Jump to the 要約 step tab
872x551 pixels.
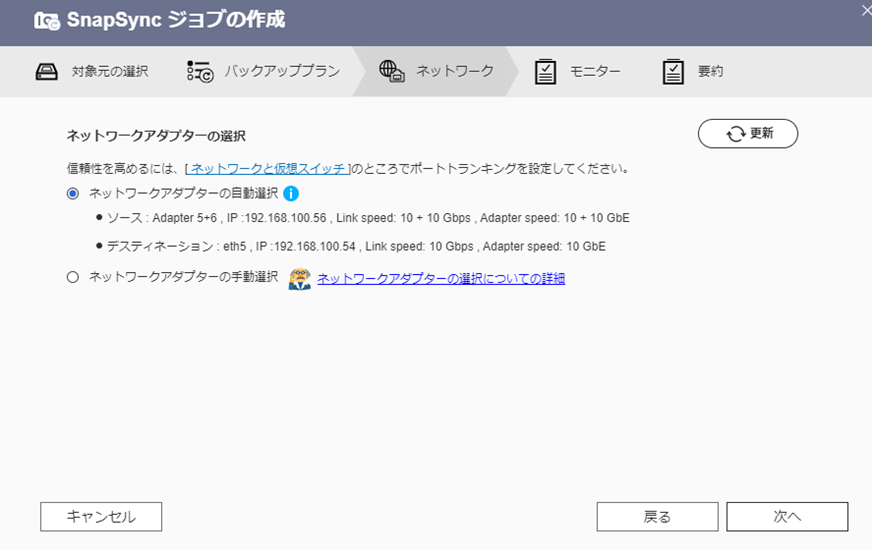[x=710, y=72]
